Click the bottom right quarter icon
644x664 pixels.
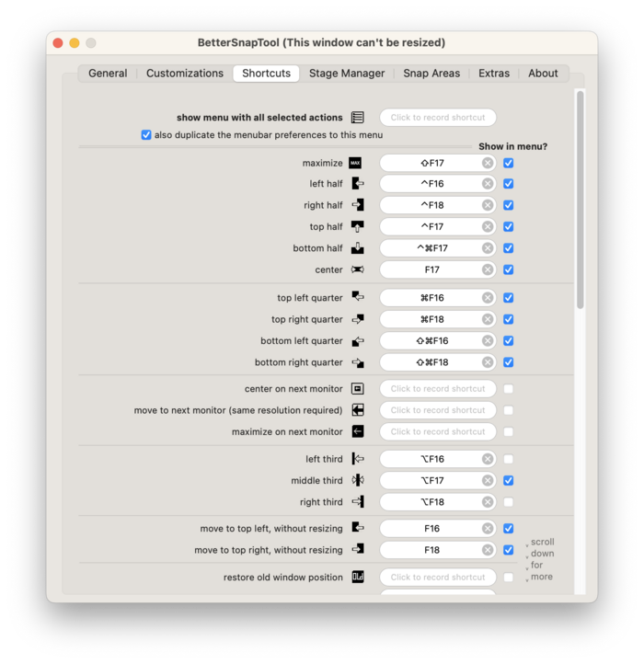[358, 362]
